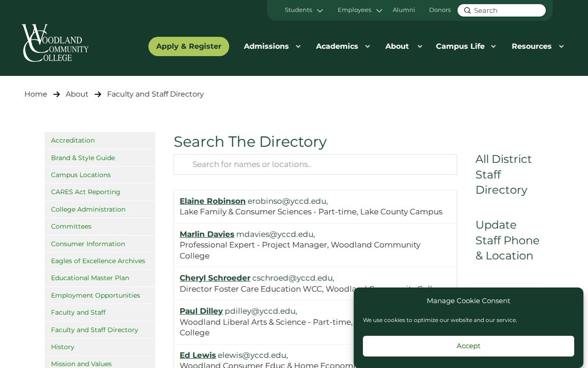The height and width of the screenshot is (368, 588).
Task: Open Elaine Robinson's profile link
Action: 213,201
